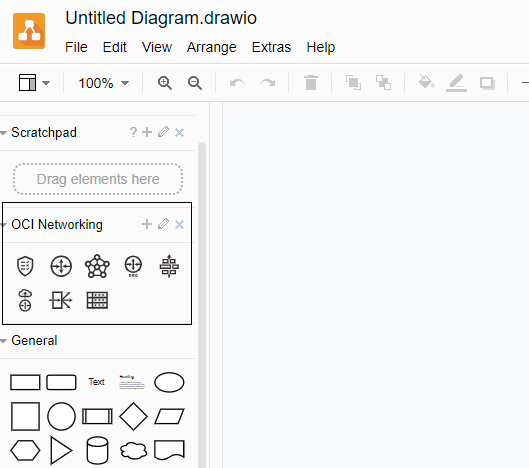Open the Edit menu

click(114, 47)
